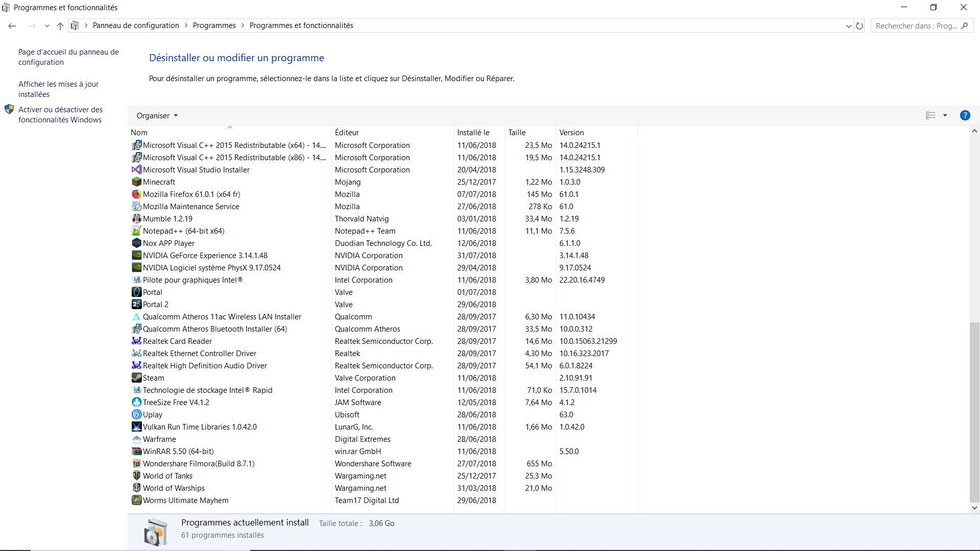Click the 655 Mo size cell
This screenshot has width=980, height=551.
539,464
